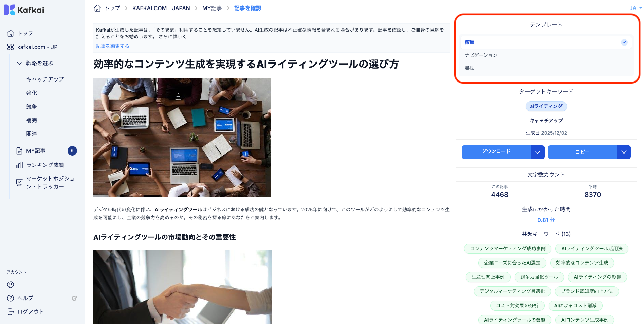Click the aiライティング keyword tag
This screenshot has width=644, height=324.
[x=546, y=106]
